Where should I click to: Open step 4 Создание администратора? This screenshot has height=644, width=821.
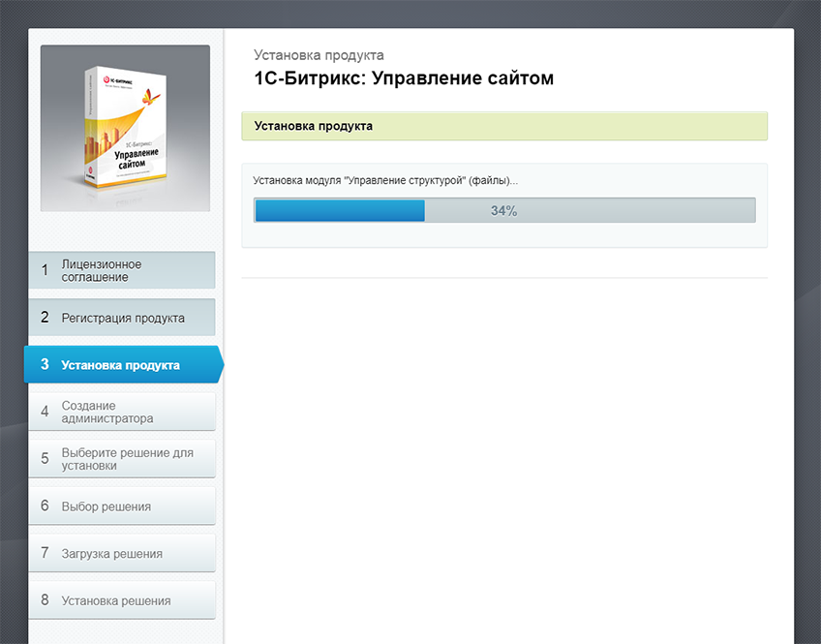tap(122, 412)
